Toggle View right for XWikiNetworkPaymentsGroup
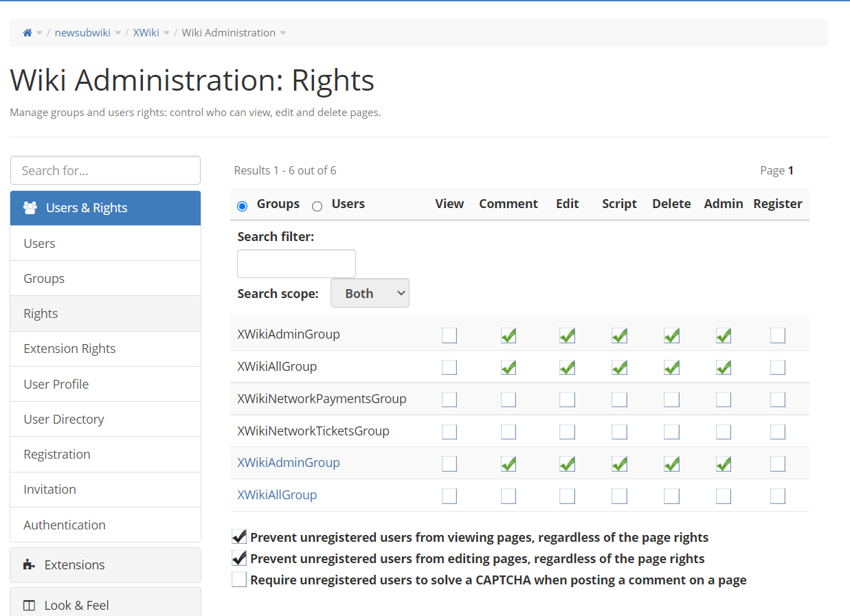Screen dimensions: 850x616 click(x=449, y=399)
